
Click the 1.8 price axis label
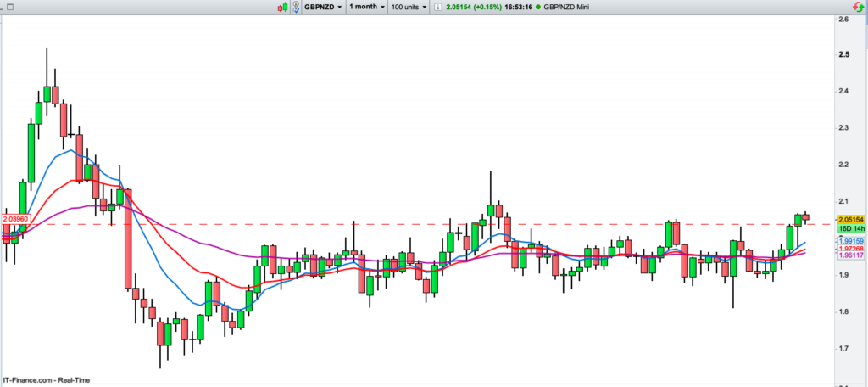[x=843, y=311]
